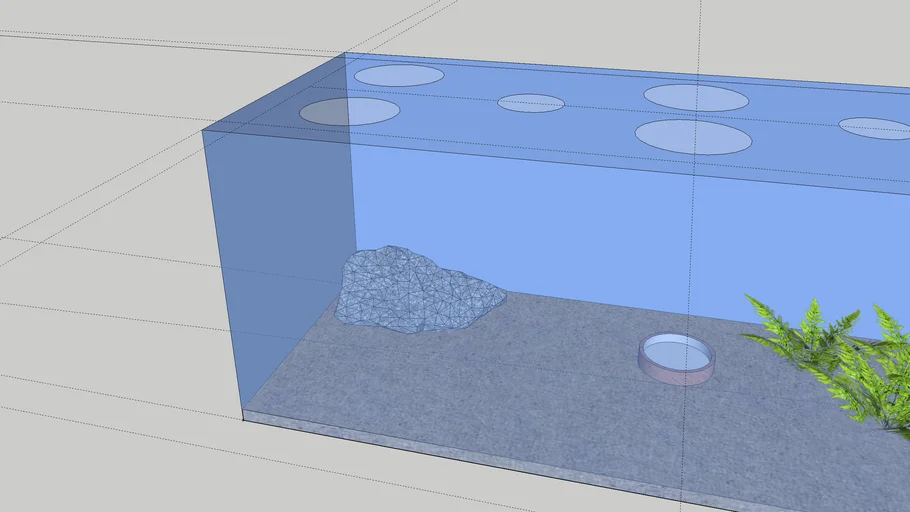Select the water surface inside the dish
The width and height of the screenshot is (910, 512).
pyautogui.click(x=677, y=352)
